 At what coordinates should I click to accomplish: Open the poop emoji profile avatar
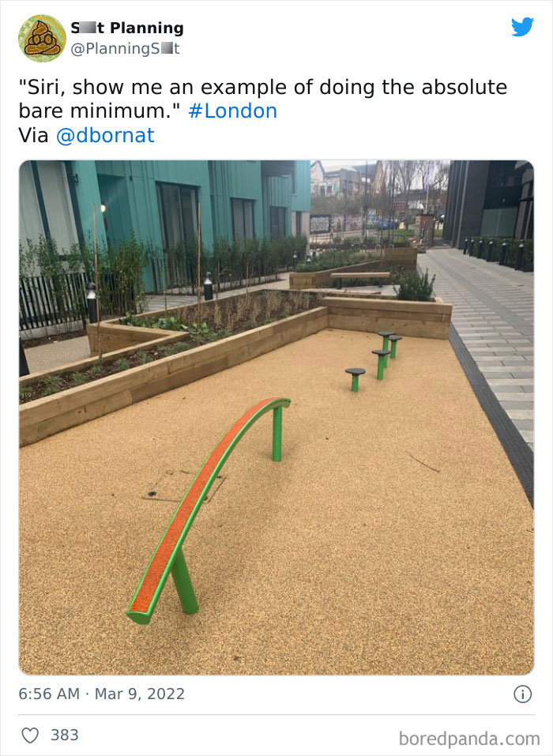(42, 38)
